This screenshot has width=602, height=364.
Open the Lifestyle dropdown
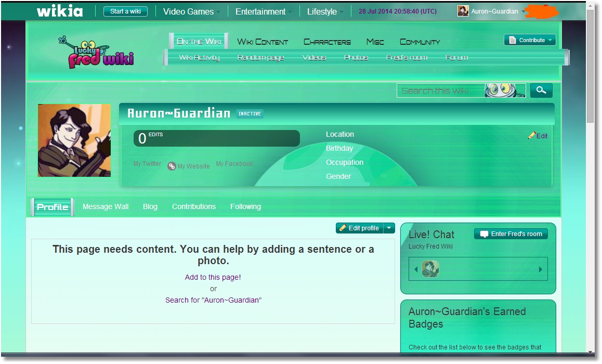tap(325, 11)
